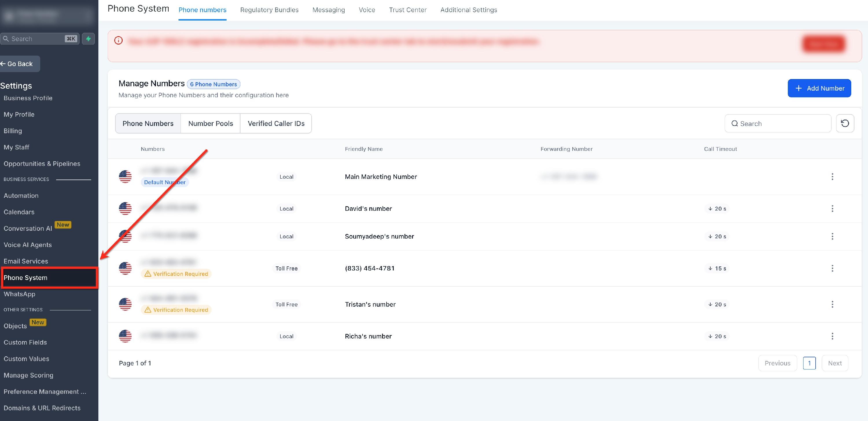Click the Soumyadeep's number friendly name
The height and width of the screenshot is (421, 868).
click(379, 236)
